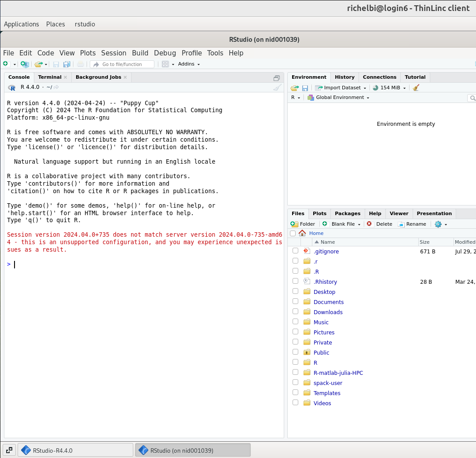This screenshot has height=458, width=476.
Task: Focus the Go to file/function search field
Action: click(122, 64)
